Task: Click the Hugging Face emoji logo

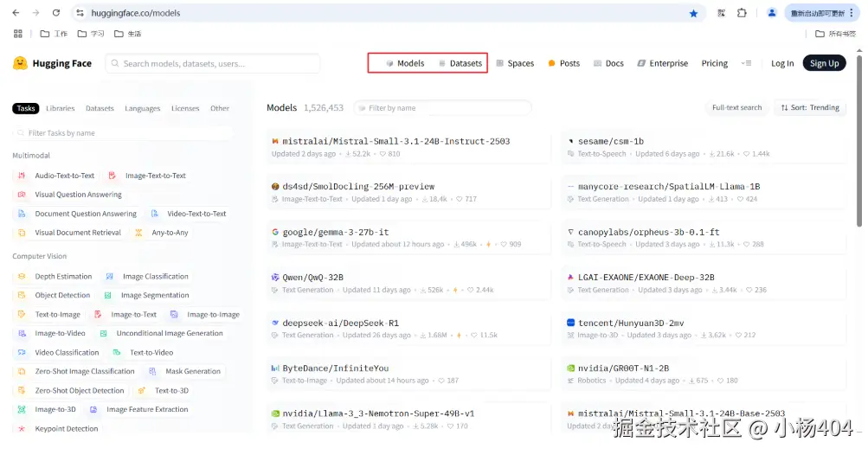Action: pyautogui.click(x=20, y=63)
